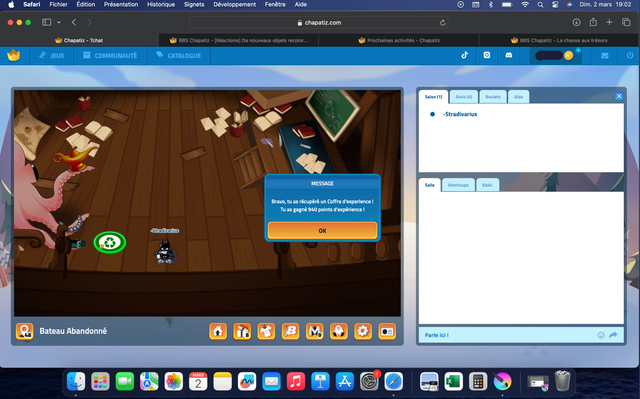Open the mail envelope icon in header
The height and width of the screenshot is (399, 640).
coord(605,55)
